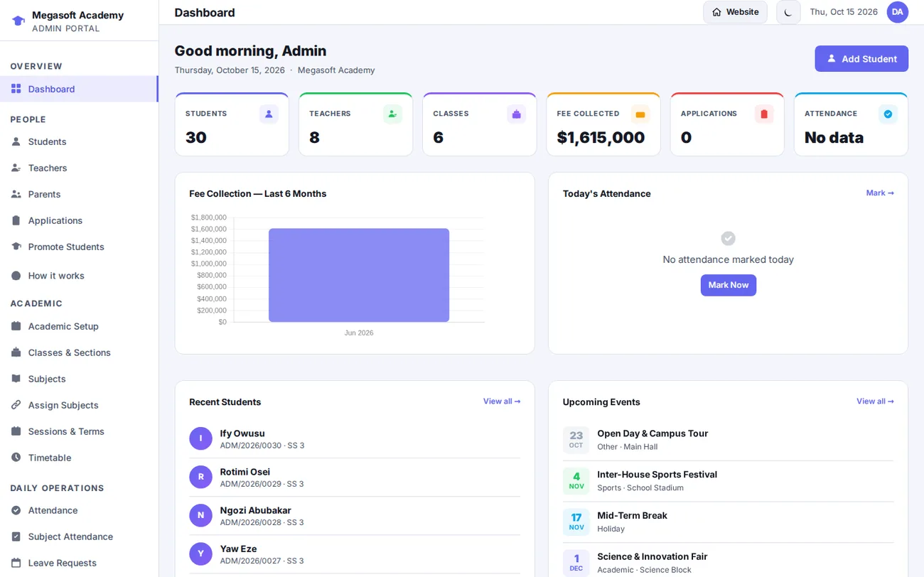Select Rotimi Osei in Recent Students
This screenshot has height=577, width=924.
tap(355, 478)
